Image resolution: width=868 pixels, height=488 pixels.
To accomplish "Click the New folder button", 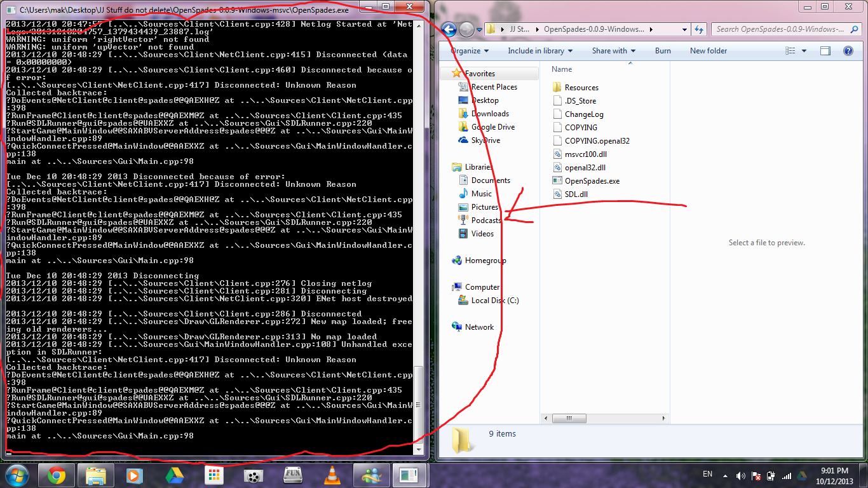I will (x=709, y=51).
